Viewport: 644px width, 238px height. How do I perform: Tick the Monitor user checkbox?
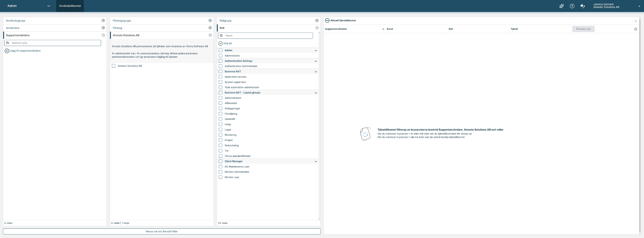[x=221, y=177]
